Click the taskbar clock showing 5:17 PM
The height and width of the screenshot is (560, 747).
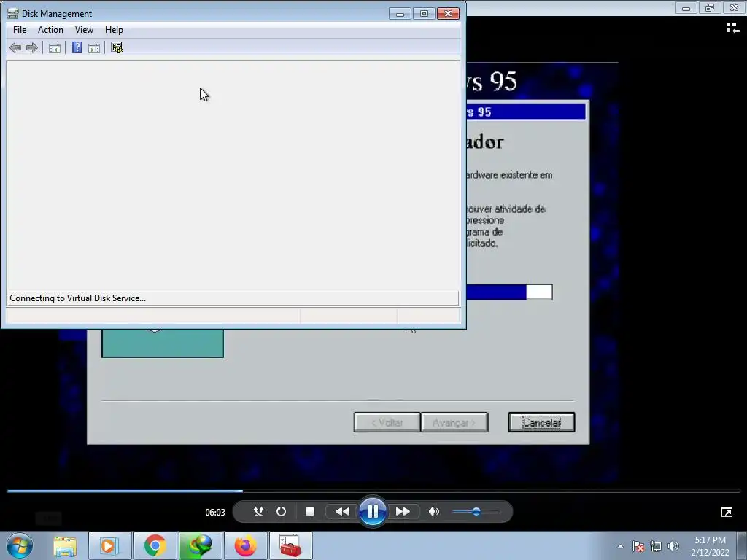point(710,546)
